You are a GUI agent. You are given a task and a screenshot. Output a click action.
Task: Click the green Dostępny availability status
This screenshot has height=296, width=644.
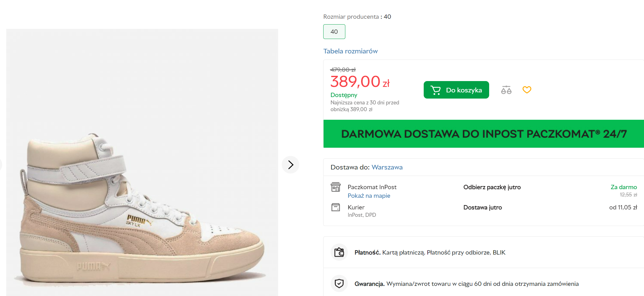[344, 95]
